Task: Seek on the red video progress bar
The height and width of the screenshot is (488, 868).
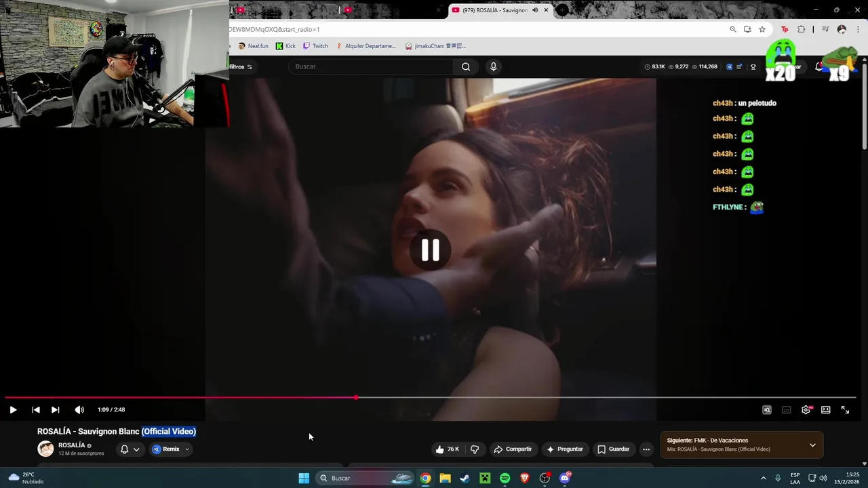Action: click(430, 397)
